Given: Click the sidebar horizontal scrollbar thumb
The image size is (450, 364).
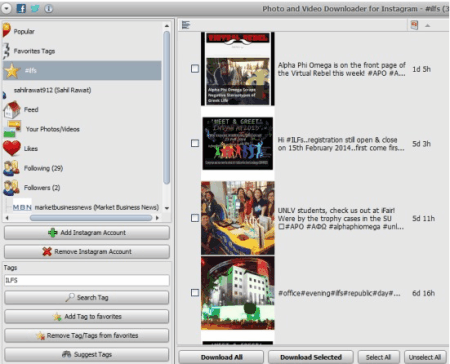Looking at the screenshot, I should pos(91,218).
